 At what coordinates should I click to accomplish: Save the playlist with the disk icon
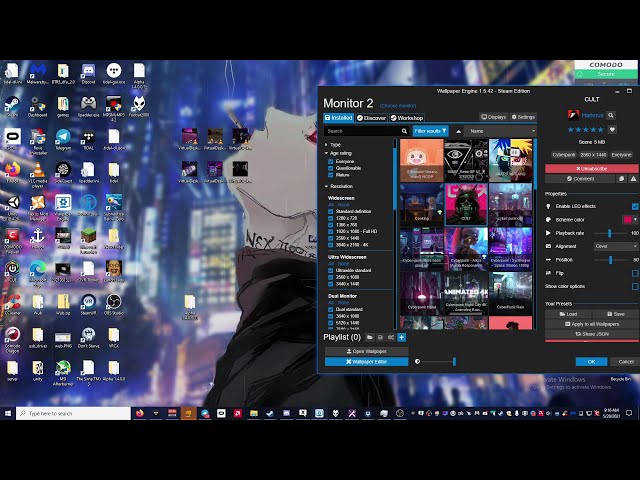pyautogui.click(x=380, y=337)
